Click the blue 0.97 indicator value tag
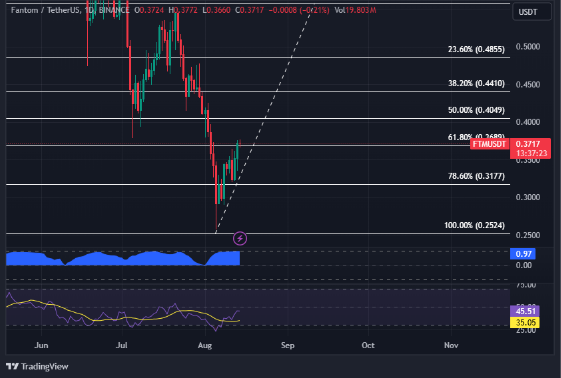The width and height of the screenshot is (561, 378). [523, 254]
